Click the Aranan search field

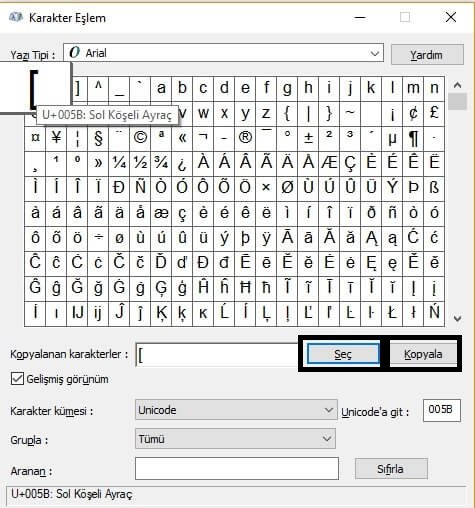[x=237, y=468]
